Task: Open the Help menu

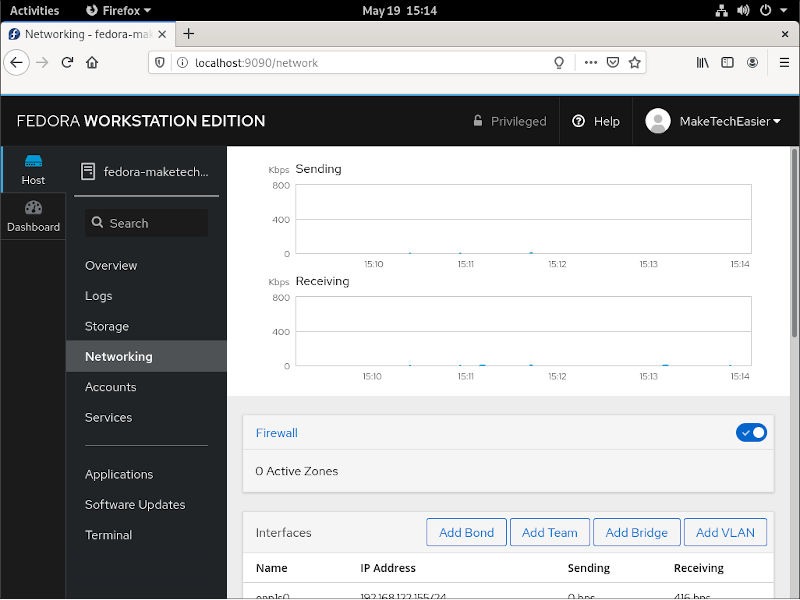Action: [x=596, y=121]
